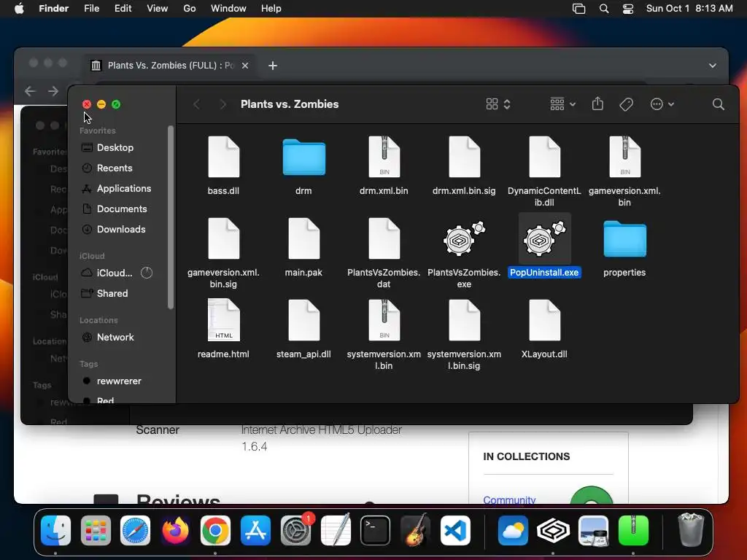Open Shared in sidebar
The width and height of the screenshot is (747, 560).
point(112,293)
